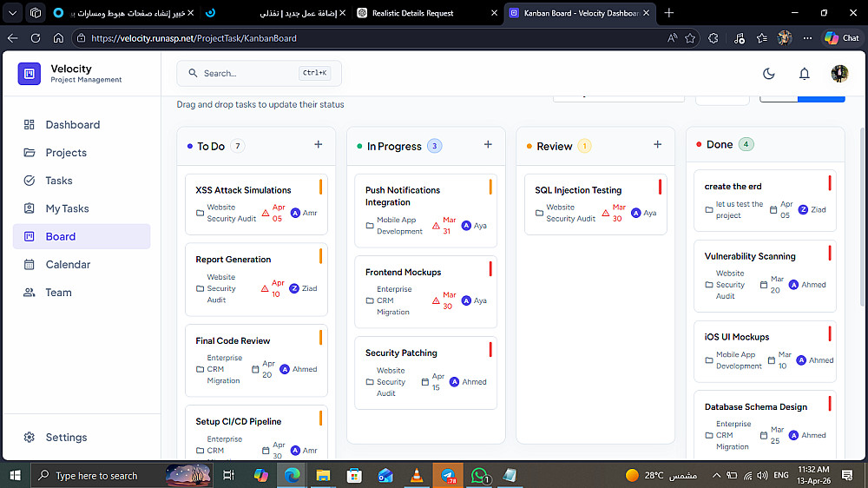868x488 pixels.
Task: Go to browser home page
Action: (x=58, y=38)
